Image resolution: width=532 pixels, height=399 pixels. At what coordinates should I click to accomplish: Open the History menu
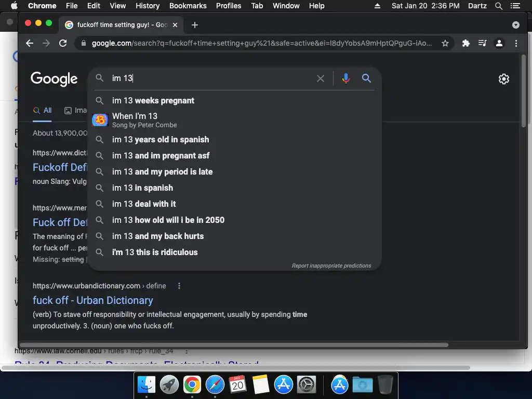pos(147,6)
